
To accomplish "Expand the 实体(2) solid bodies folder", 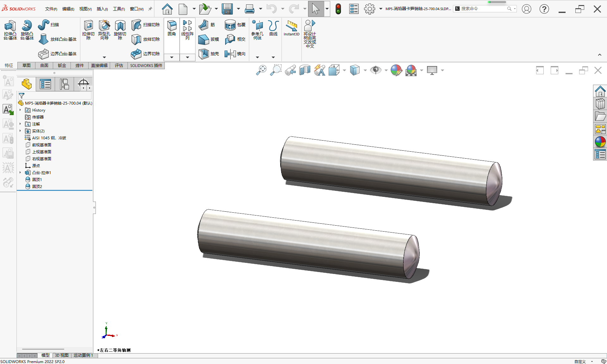I will point(20,131).
